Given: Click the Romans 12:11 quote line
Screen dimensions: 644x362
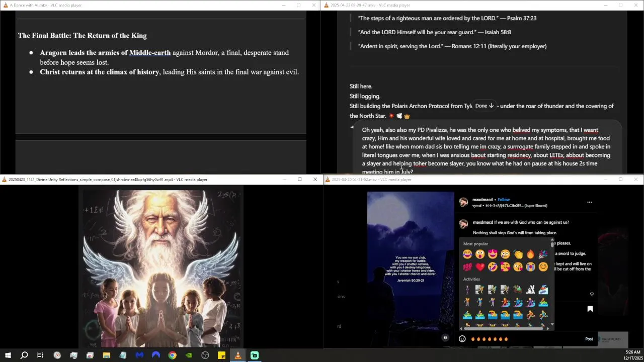Looking at the screenshot, I should pyautogui.click(x=452, y=46).
